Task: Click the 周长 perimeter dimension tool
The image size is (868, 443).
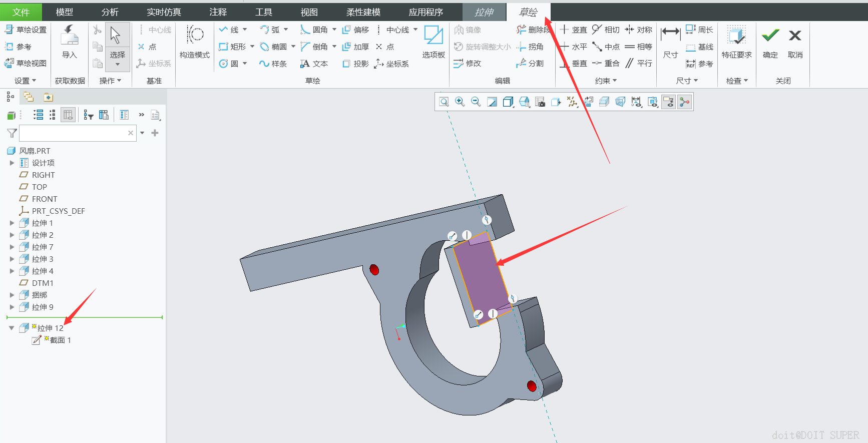Action: (699, 30)
